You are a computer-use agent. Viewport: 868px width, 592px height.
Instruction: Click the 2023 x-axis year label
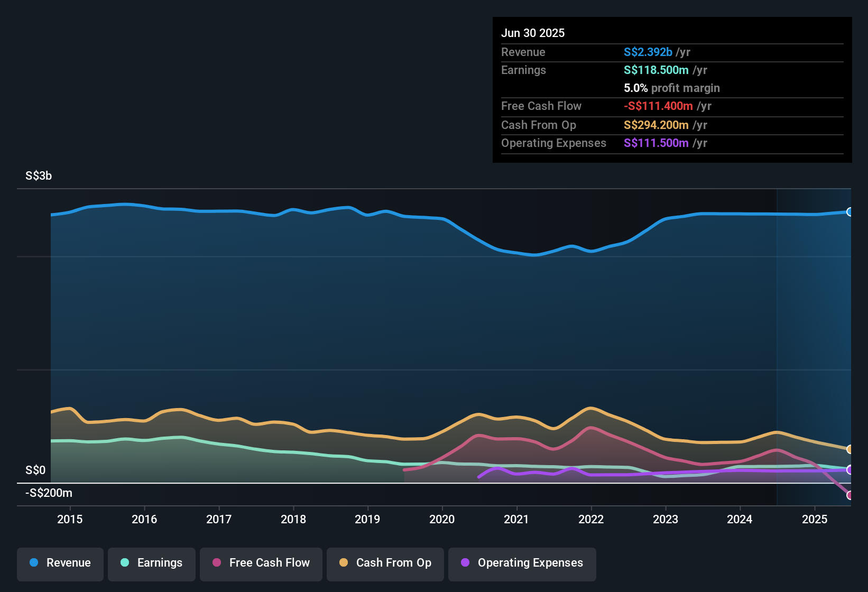666,519
